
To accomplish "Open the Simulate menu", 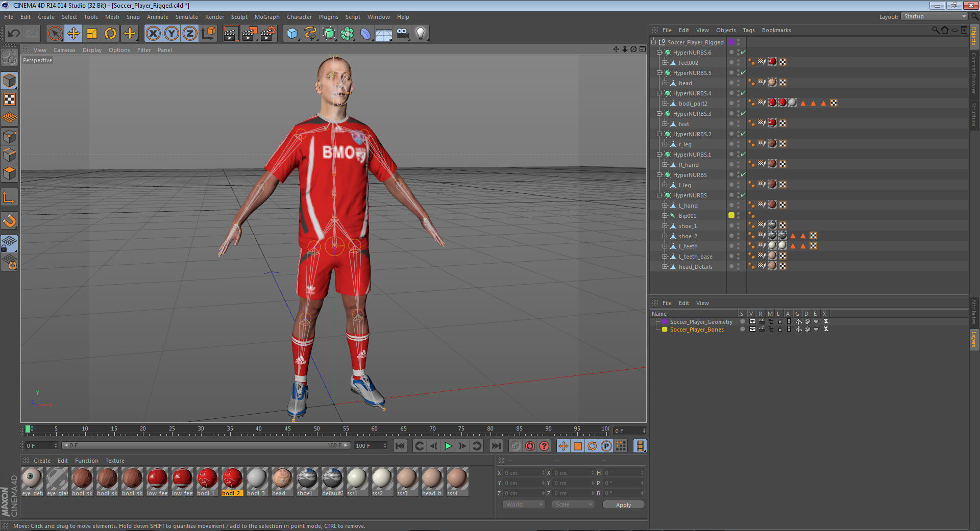I will pyautogui.click(x=187, y=17).
